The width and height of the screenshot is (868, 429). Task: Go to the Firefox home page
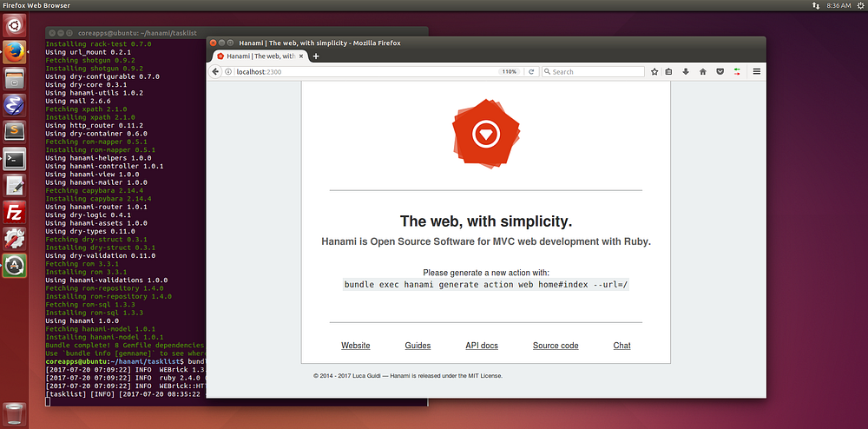702,71
